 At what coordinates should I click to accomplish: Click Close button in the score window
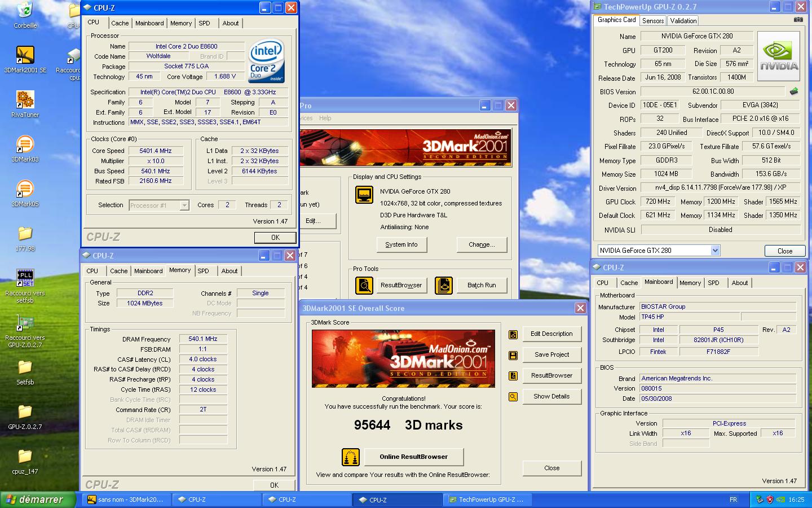[551, 468]
